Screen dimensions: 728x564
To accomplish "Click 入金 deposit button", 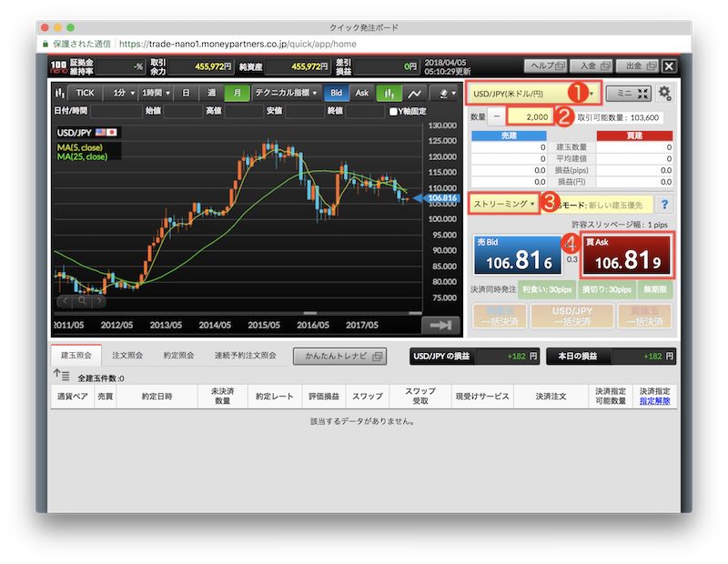I will pyautogui.click(x=592, y=65).
